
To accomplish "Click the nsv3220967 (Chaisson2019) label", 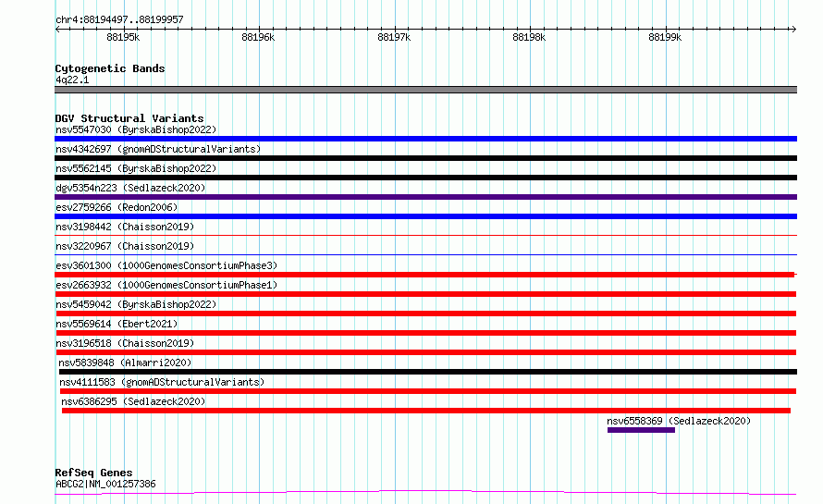I will (x=125, y=246).
